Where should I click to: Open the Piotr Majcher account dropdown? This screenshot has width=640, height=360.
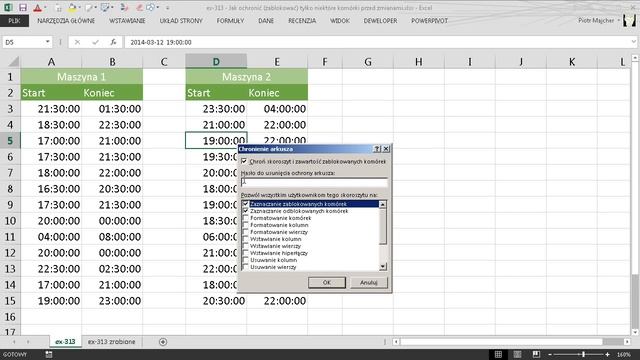[x=599, y=20]
